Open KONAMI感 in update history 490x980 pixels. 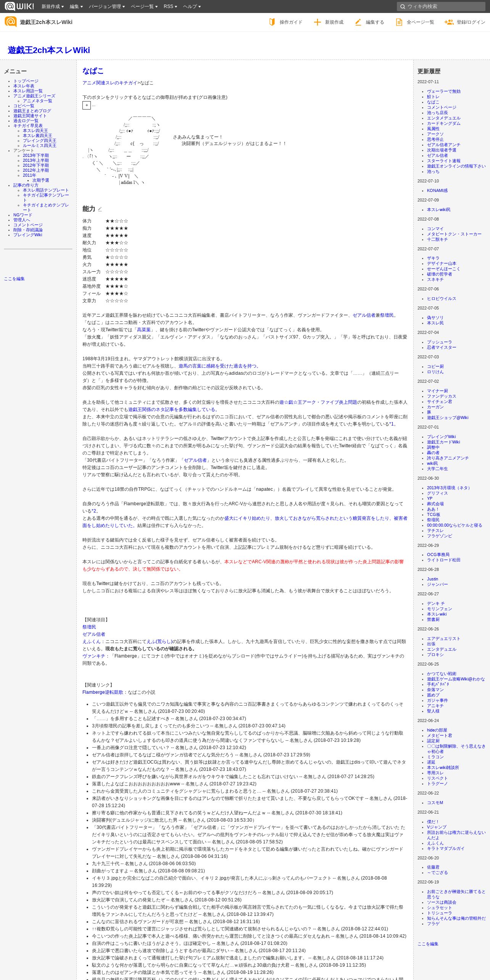tap(437, 191)
